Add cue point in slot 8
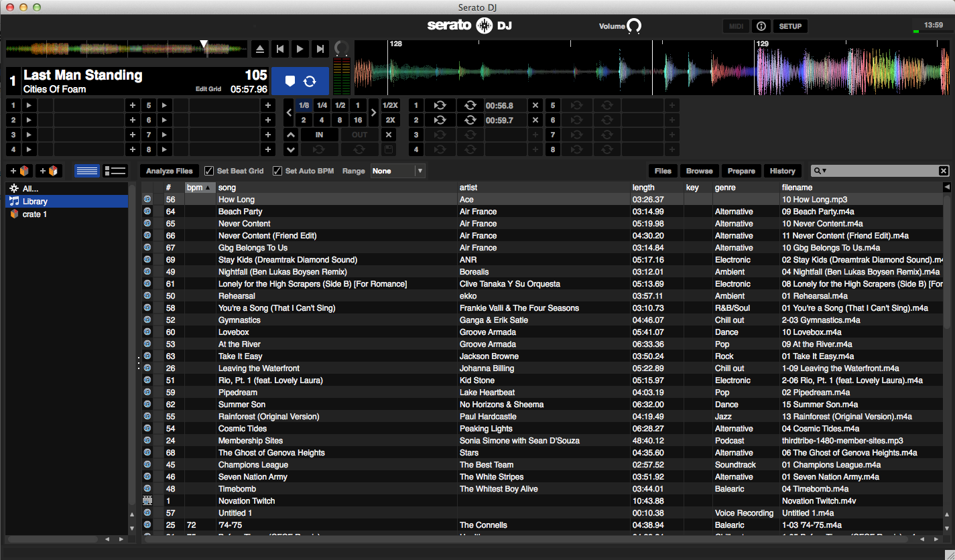Viewport: 955px width, 560px height. click(x=268, y=149)
